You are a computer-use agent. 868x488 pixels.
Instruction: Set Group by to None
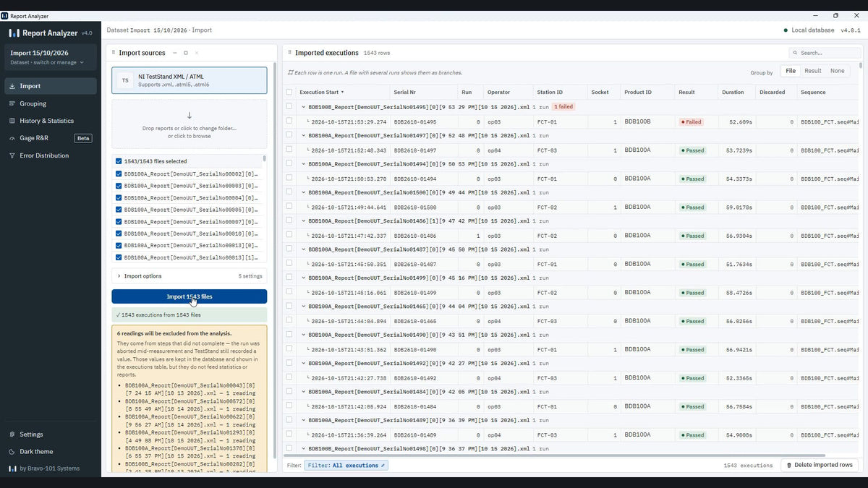tap(837, 71)
